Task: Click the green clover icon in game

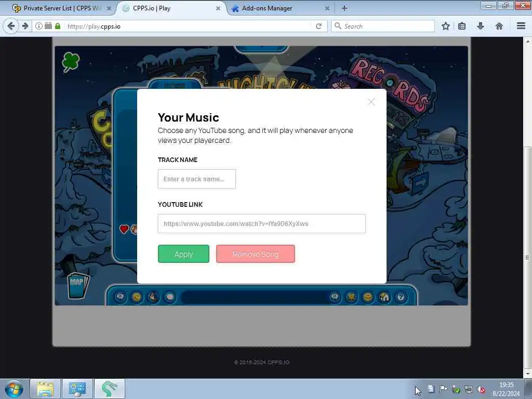Action: (x=71, y=62)
